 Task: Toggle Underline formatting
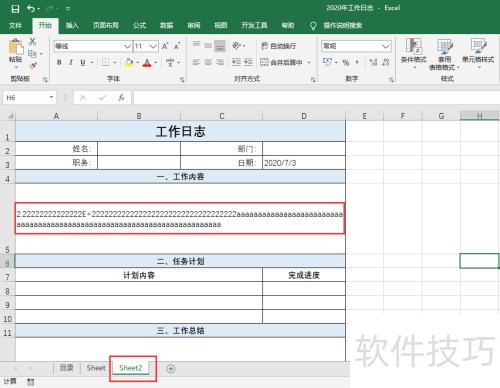[83, 62]
